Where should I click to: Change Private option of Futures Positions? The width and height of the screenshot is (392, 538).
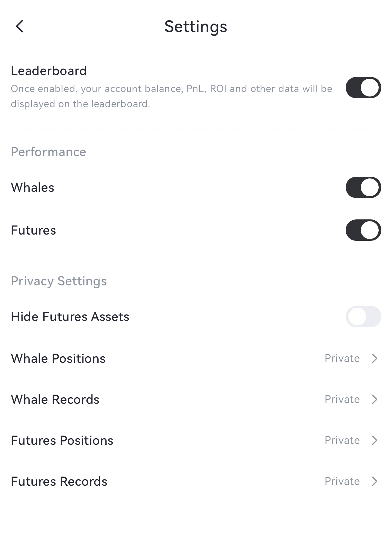[x=342, y=440]
